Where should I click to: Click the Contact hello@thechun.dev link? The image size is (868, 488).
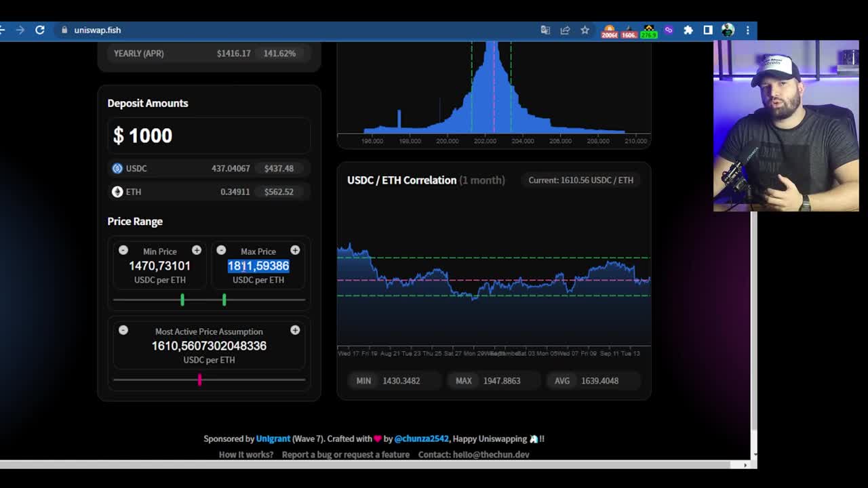(x=473, y=454)
